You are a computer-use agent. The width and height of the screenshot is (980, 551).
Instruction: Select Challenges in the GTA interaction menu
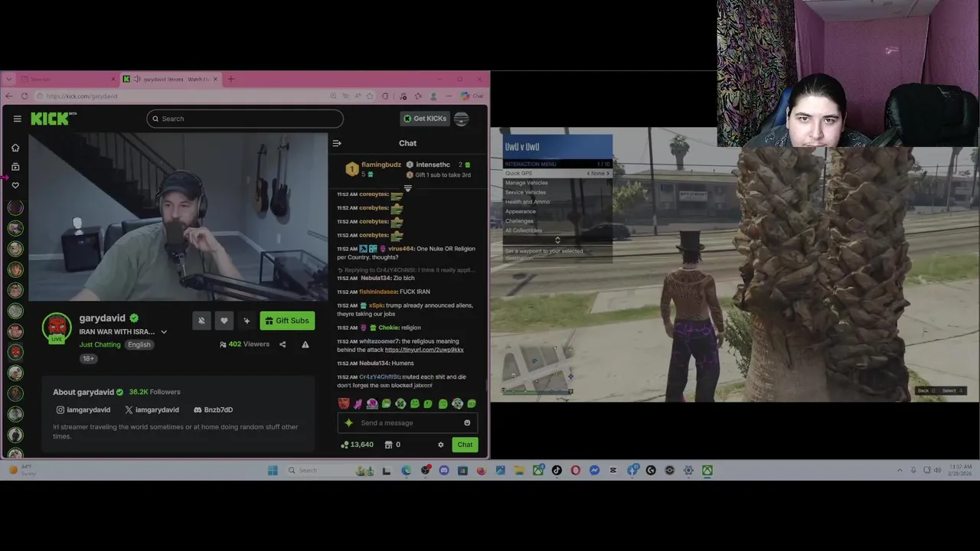point(557,220)
